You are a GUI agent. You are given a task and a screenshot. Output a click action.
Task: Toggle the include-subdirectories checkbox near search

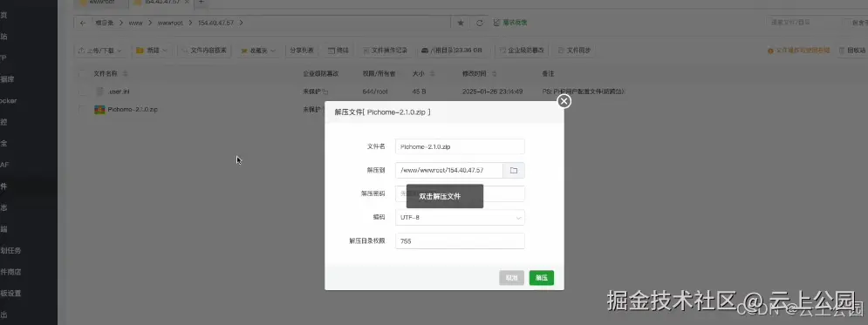(845, 23)
